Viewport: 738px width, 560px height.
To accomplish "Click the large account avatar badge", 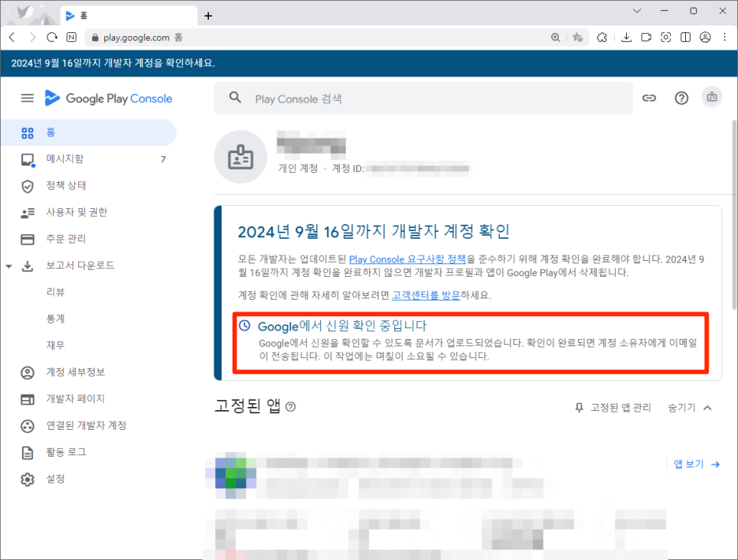I will point(240,157).
